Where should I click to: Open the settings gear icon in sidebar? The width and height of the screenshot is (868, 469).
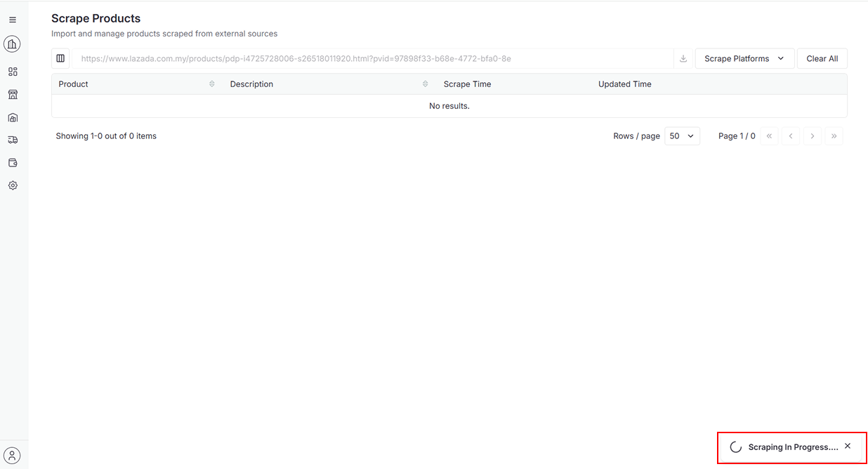pos(13,186)
